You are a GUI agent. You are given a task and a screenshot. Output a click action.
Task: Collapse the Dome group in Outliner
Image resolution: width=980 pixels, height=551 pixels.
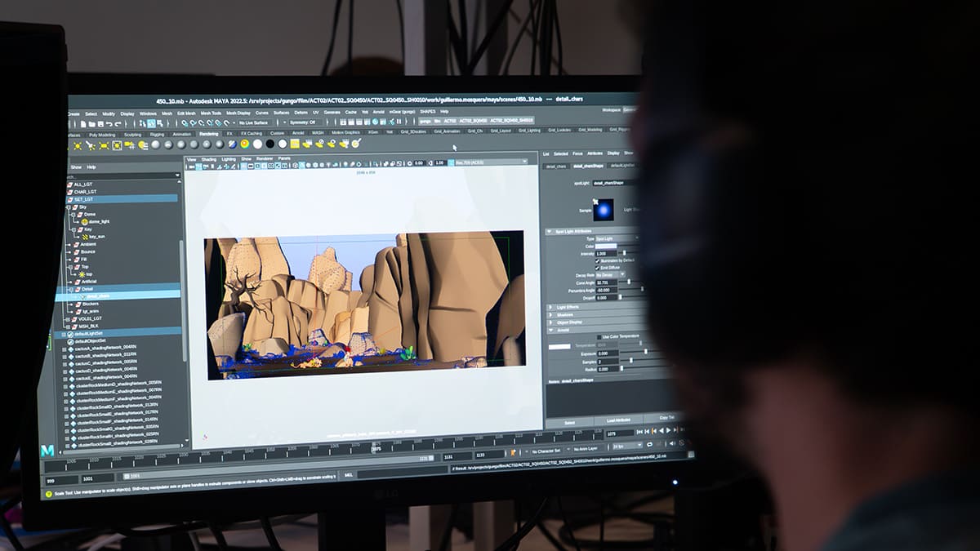point(75,214)
